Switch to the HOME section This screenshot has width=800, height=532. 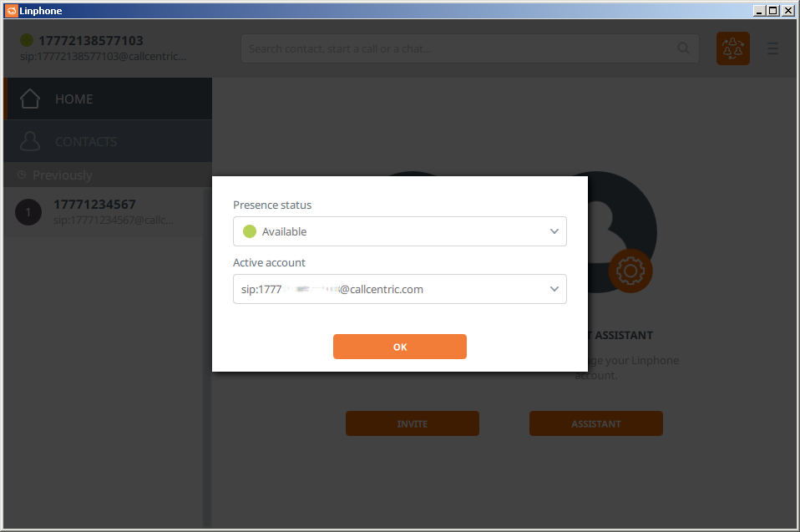74,98
